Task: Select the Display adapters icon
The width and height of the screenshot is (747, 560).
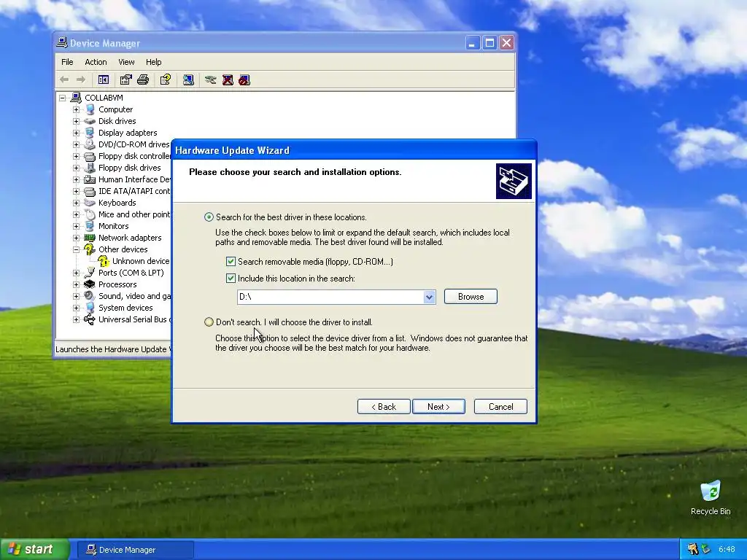Action: tap(90, 133)
